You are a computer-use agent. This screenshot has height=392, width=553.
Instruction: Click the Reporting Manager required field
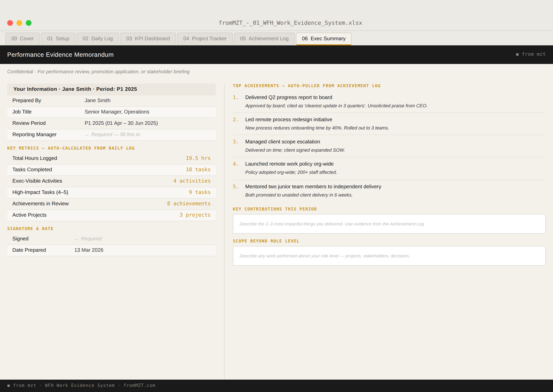112,135
